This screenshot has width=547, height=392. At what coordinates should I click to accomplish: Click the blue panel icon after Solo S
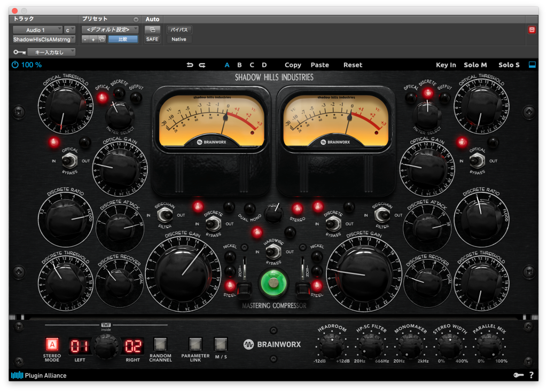[532, 65]
